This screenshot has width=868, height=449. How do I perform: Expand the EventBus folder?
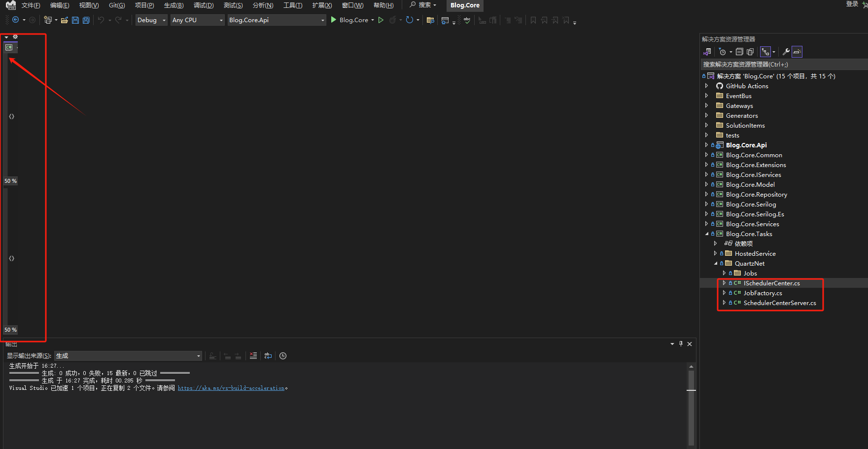point(707,96)
